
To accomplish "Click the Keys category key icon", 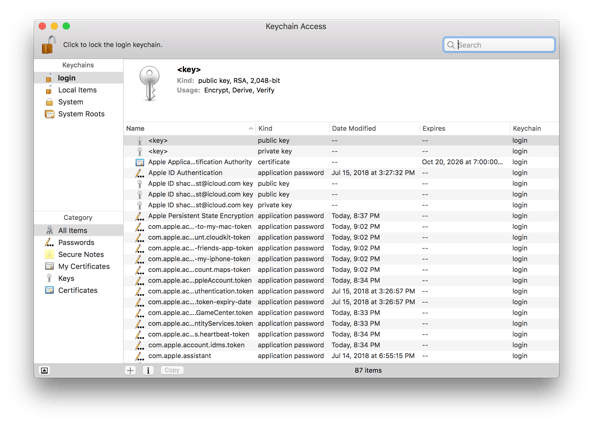I will [49, 278].
